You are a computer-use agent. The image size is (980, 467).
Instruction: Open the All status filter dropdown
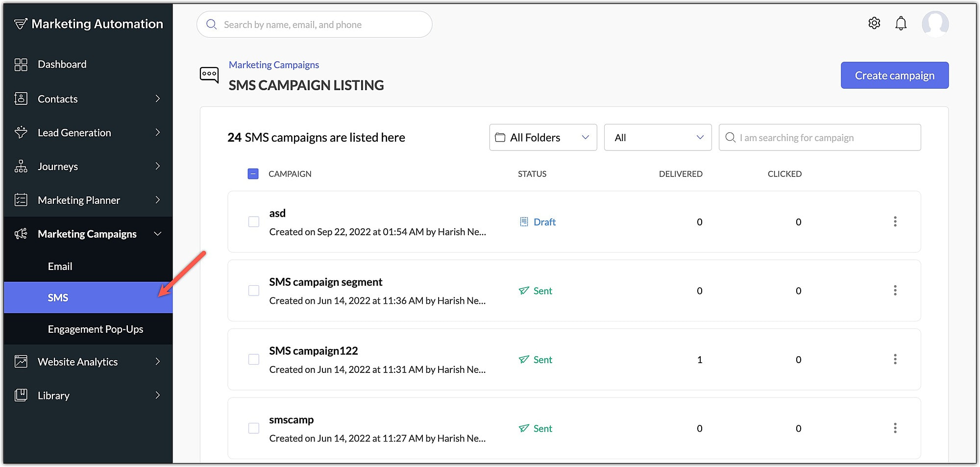click(658, 138)
